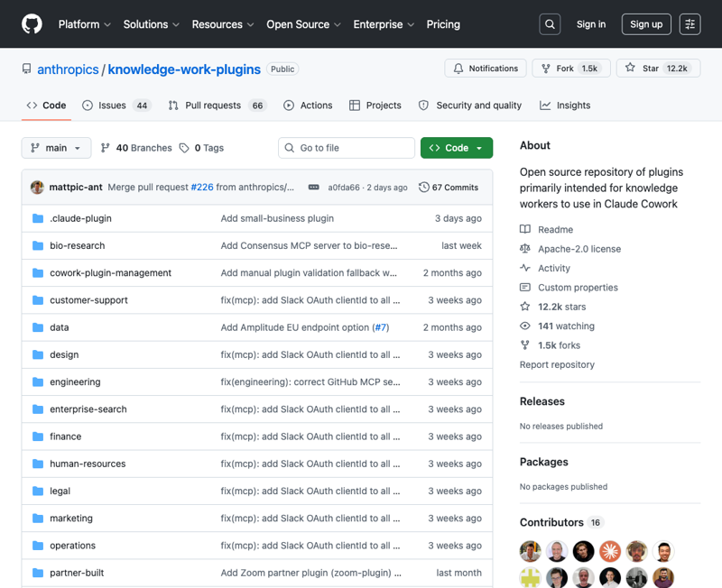Click the Star button with star icon

tap(659, 69)
